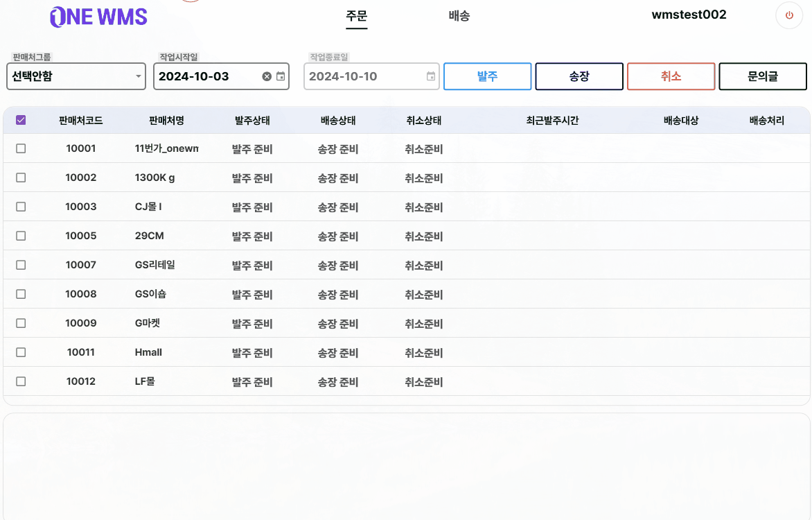The image size is (812, 520).
Task: Open the end date calendar picker
Action: point(431,76)
